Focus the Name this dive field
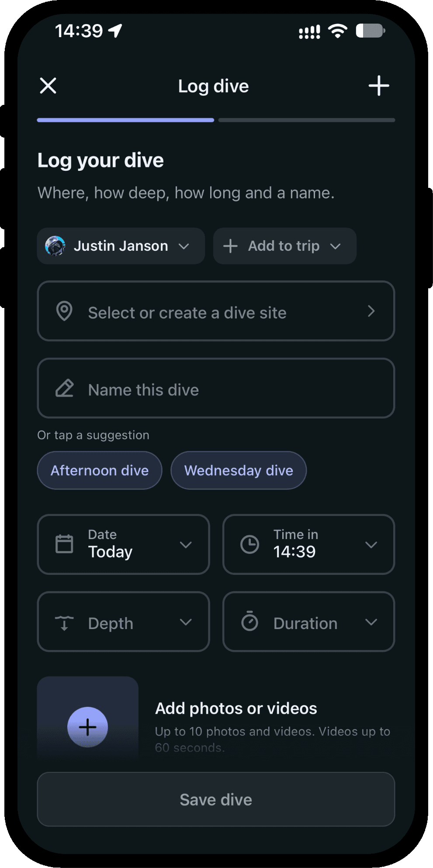The image size is (433, 868). 216,388
